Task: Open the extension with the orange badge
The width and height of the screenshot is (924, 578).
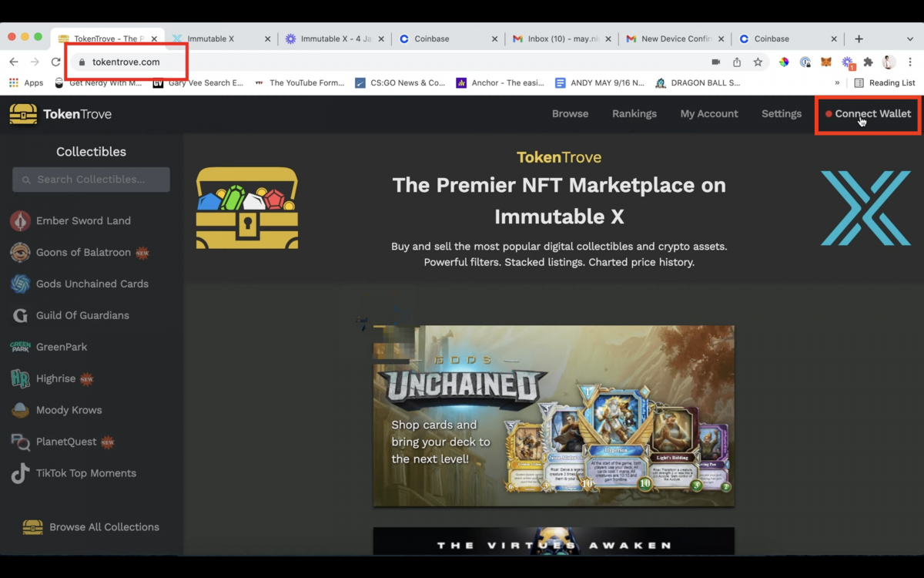Action: pos(847,62)
